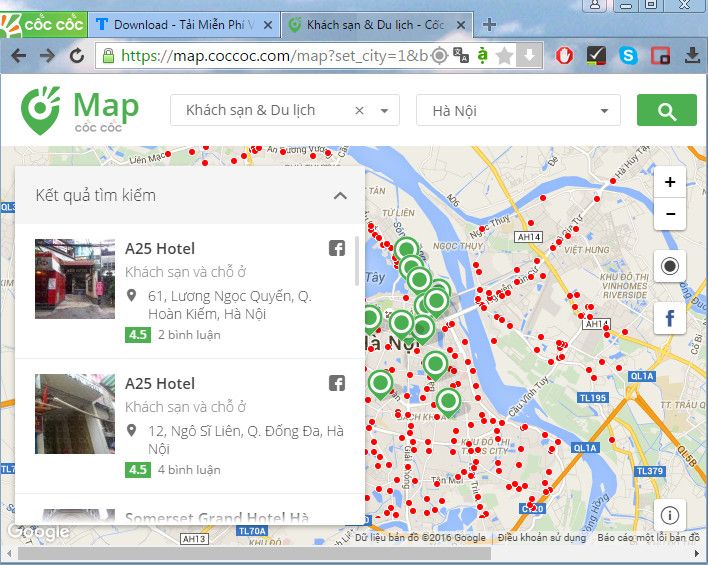Open the Khách sạn & Du lịch dropdown arrow
Image resolution: width=708 pixels, height=565 pixels.
coord(384,111)
